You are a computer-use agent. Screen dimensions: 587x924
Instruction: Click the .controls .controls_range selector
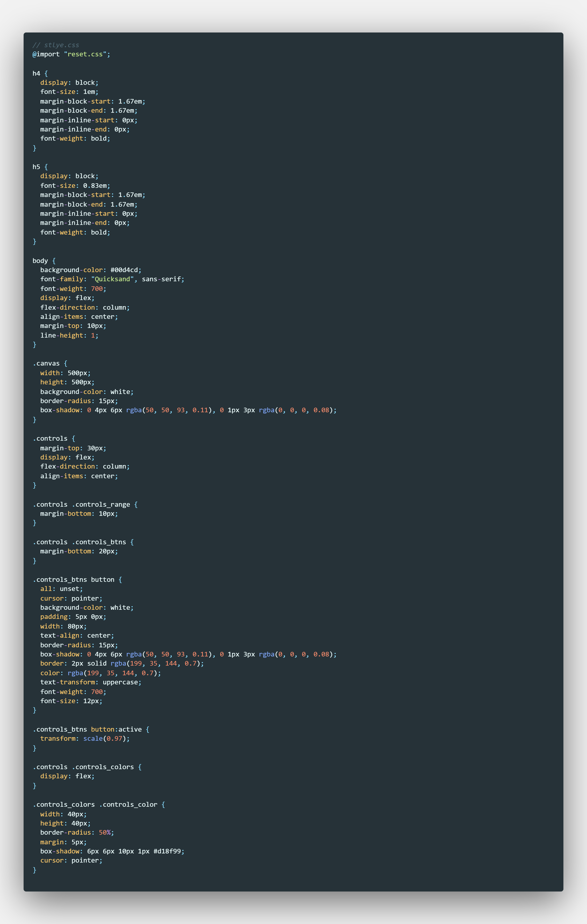click(x=81, y=504)
